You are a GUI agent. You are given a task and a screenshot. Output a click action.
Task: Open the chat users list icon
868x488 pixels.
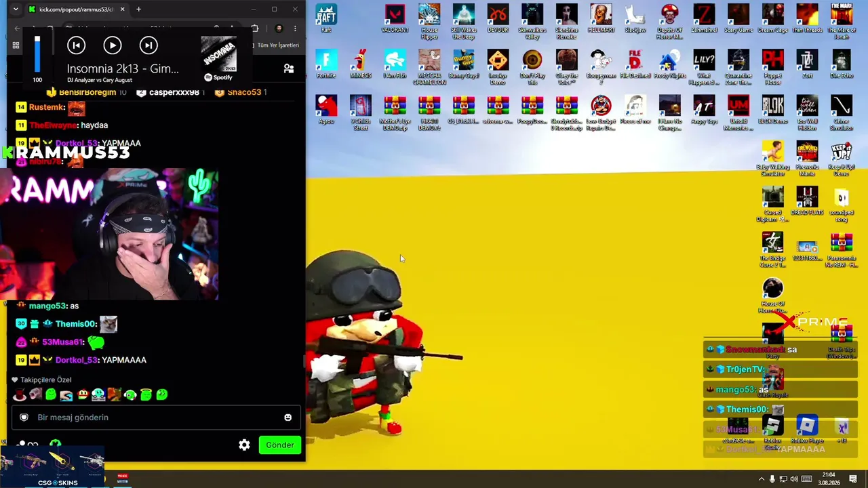click(x=289, y=68)
